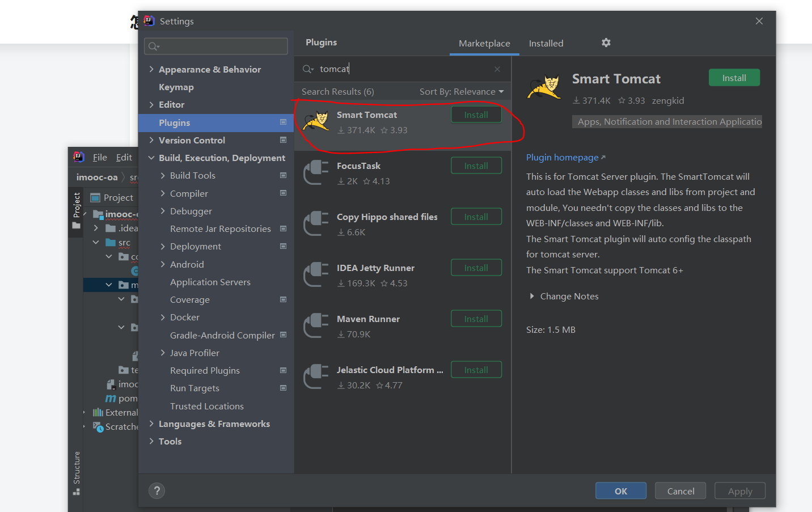
Task: Open zengkid vendor link
Action: point(668,100)
